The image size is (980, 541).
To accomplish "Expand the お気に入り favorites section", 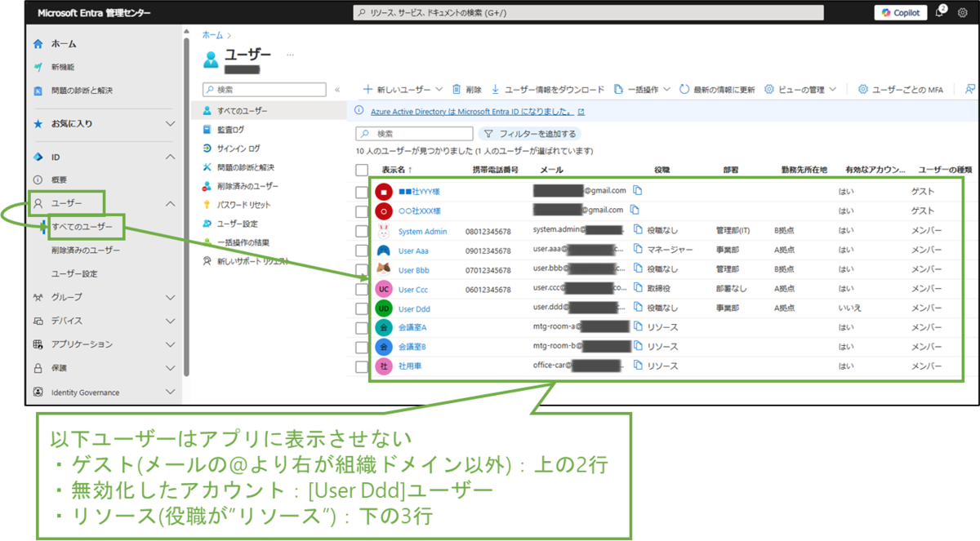I will tap(170, 124).
